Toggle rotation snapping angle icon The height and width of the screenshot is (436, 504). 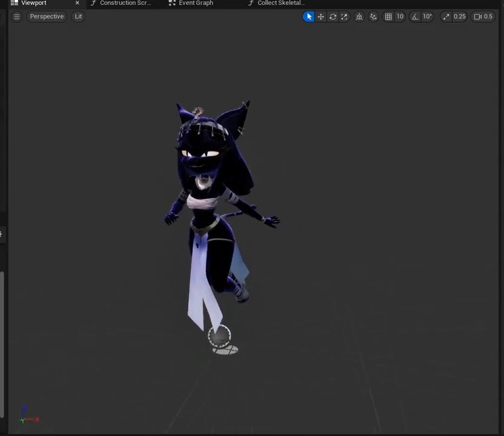click(416, 17)
